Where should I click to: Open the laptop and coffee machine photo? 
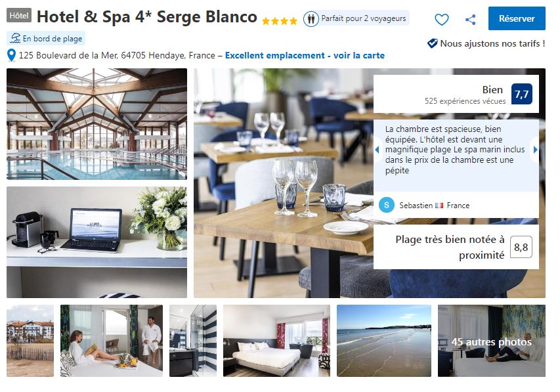coord(97,242)
